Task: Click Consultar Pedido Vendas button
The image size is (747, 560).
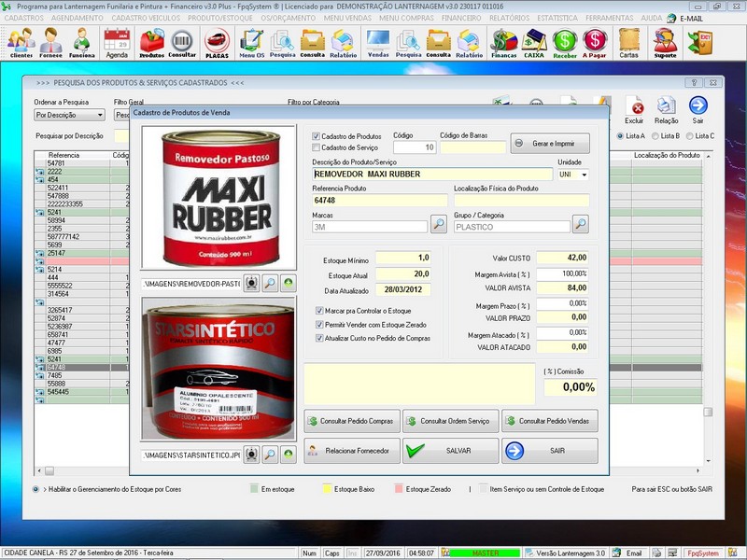Action: (549, 421)
